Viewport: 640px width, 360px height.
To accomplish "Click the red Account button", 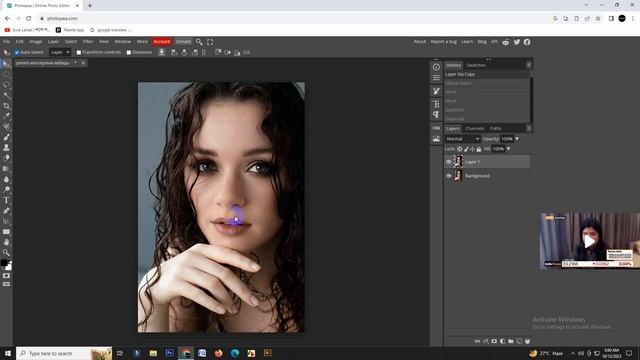I will [x=162, y=42].
